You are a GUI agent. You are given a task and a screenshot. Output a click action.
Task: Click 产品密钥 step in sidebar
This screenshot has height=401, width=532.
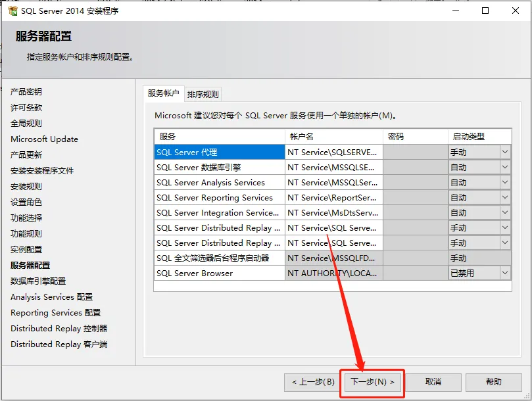(x=26, y=91)
